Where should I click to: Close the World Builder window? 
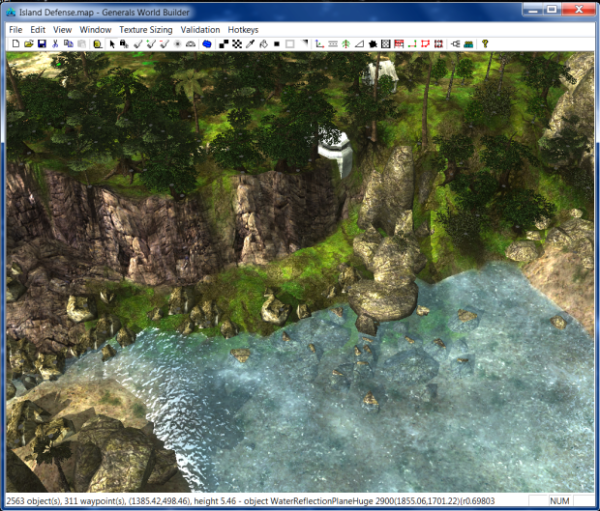579,10
